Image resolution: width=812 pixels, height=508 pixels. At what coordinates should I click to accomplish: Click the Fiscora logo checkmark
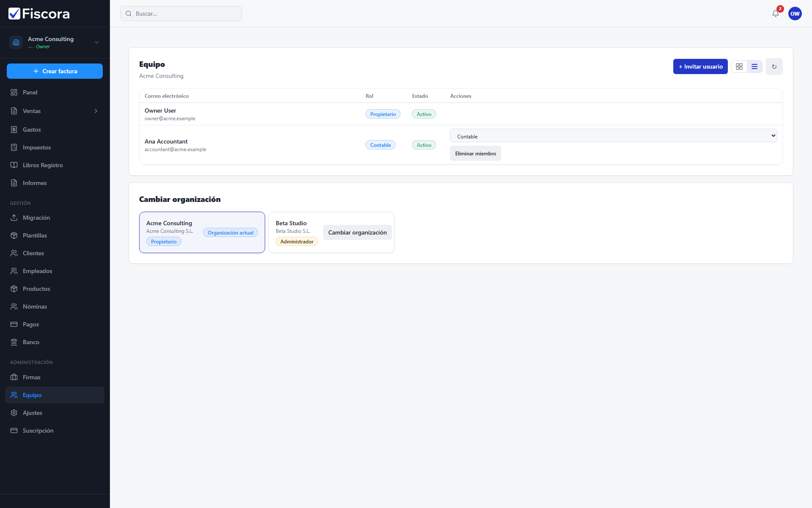coord(14,14)
